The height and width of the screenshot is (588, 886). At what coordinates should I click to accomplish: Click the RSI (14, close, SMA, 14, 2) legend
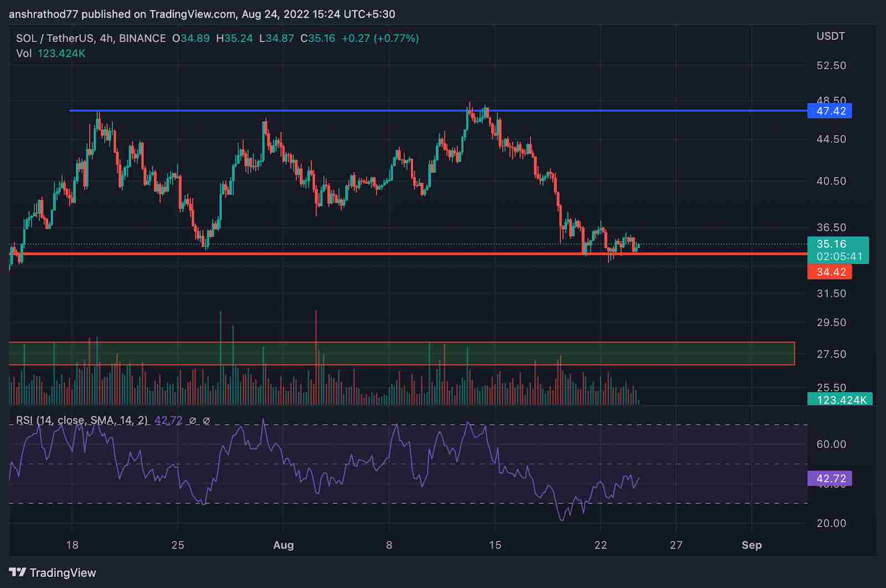(x=82, y=421)
